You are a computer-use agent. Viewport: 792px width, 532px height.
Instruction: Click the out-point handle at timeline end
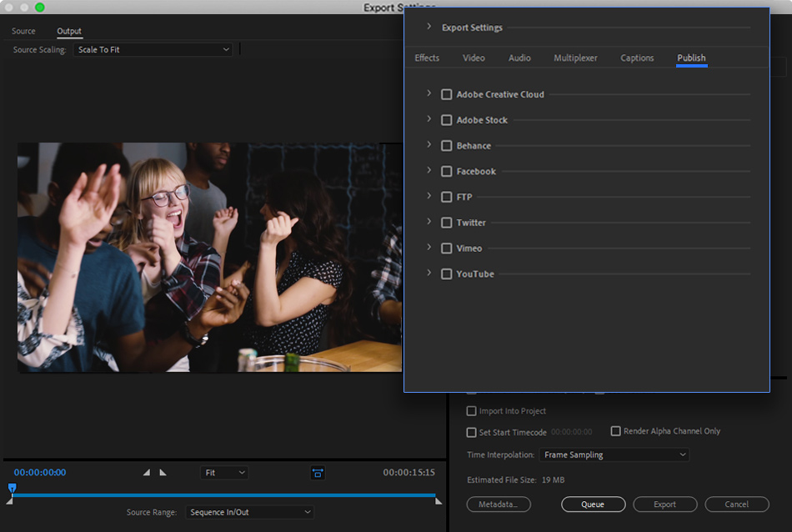coord(439,501)
